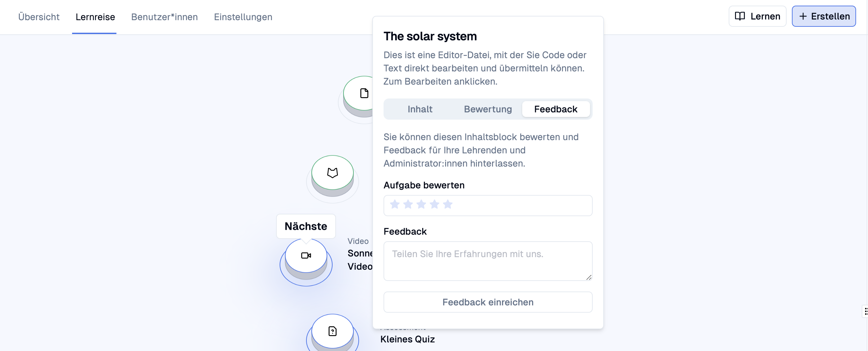This screenshot has width=868, height=351.
Task: Click the Lernen button
Action: click(757, 16)
